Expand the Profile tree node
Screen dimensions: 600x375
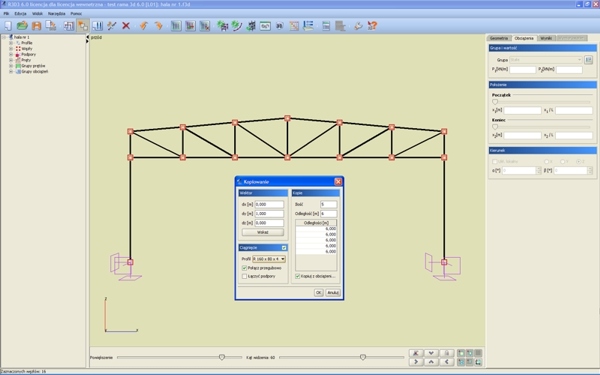[x=11, y=43]
